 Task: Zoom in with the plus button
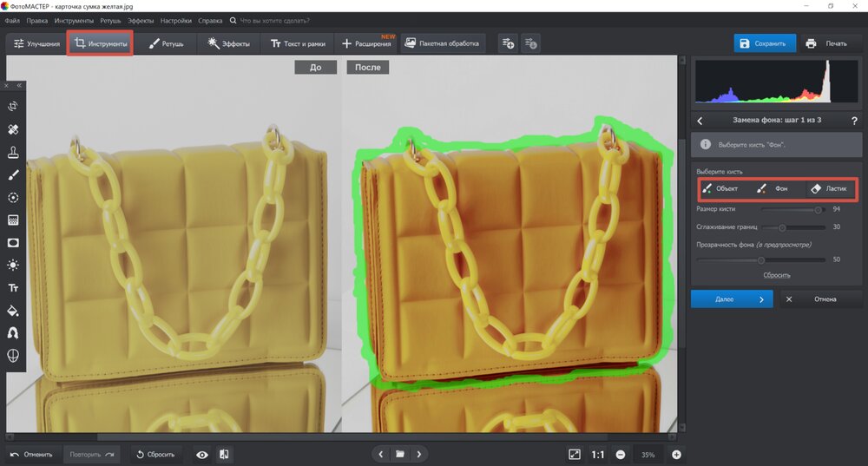[x=676, y=454]
